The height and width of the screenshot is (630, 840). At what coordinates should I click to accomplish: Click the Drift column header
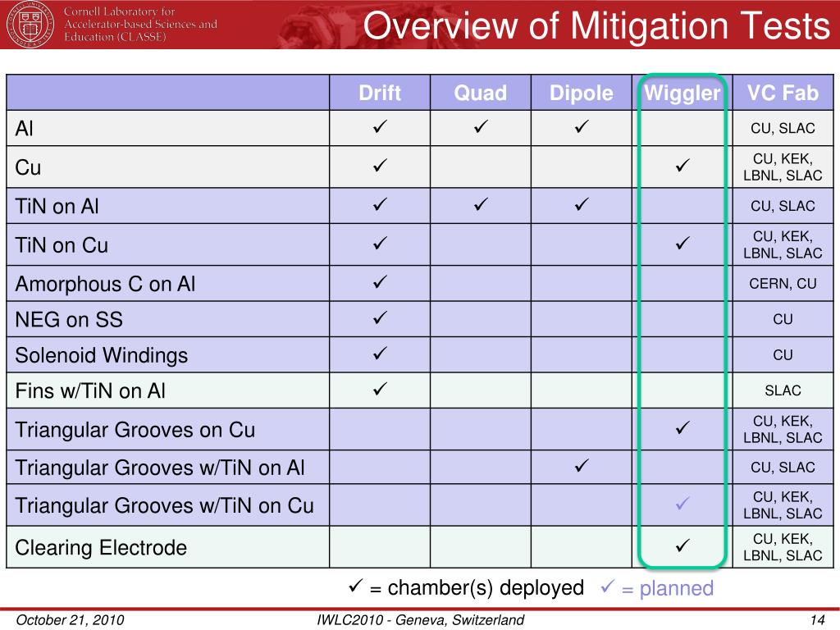click(x=380, y=93)
